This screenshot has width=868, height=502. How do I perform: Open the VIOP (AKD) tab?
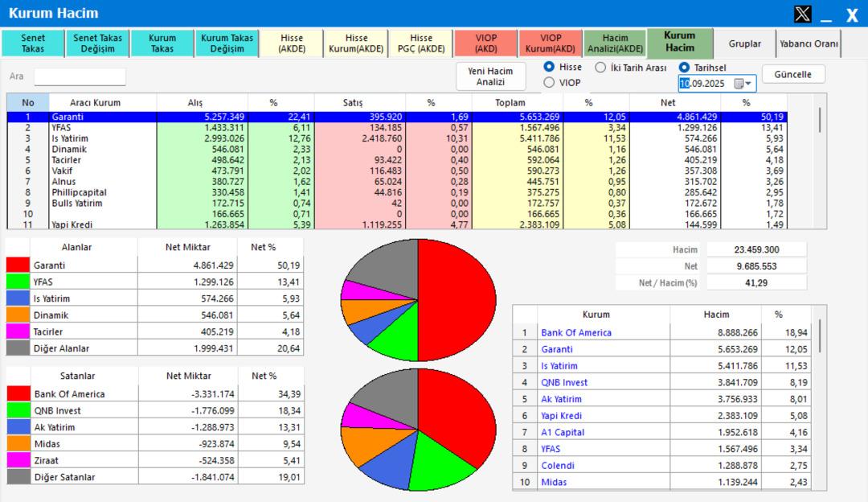tap(486, 43)
